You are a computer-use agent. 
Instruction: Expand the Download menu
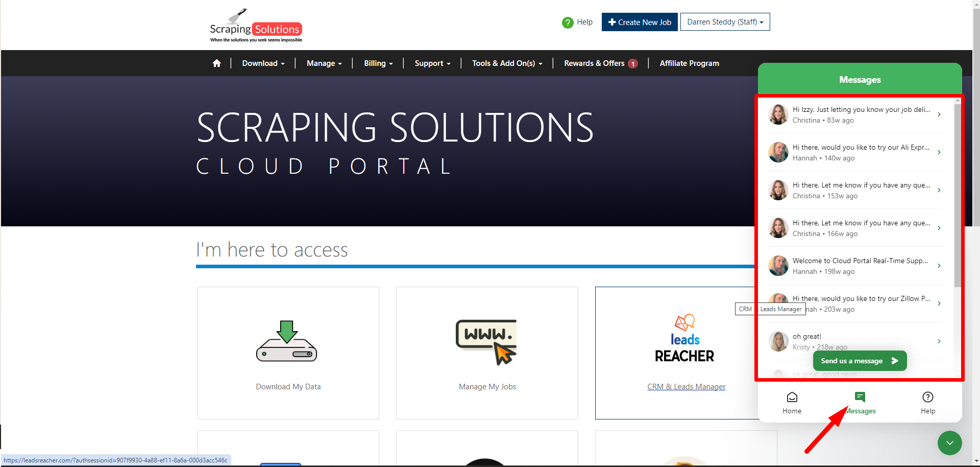coord(263,63)
